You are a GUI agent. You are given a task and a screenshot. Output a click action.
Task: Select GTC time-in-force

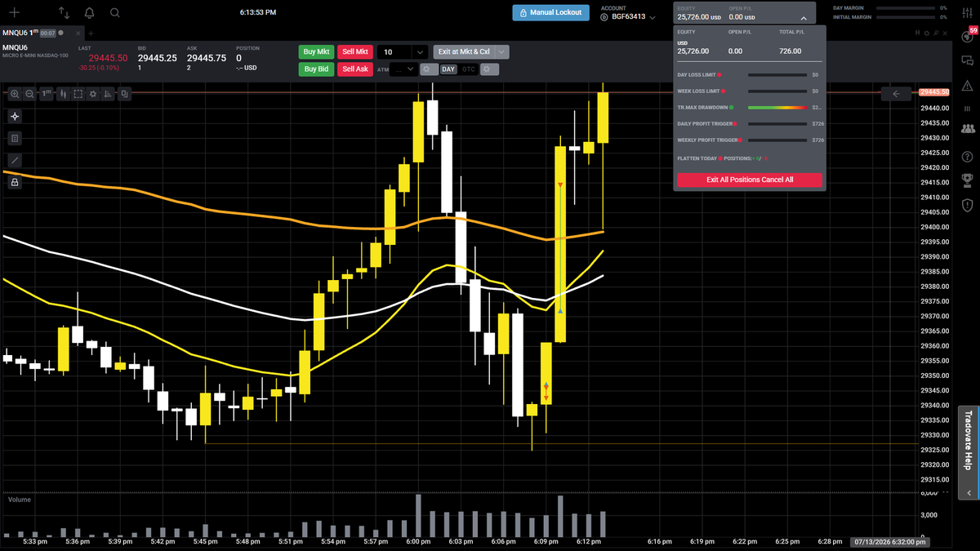pos(469,69)
